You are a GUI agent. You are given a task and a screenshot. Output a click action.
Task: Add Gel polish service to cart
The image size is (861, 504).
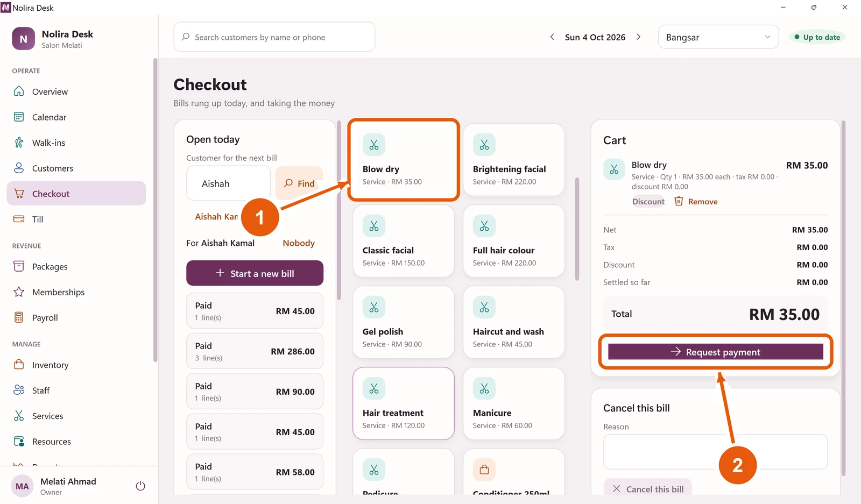pos(403,322)
